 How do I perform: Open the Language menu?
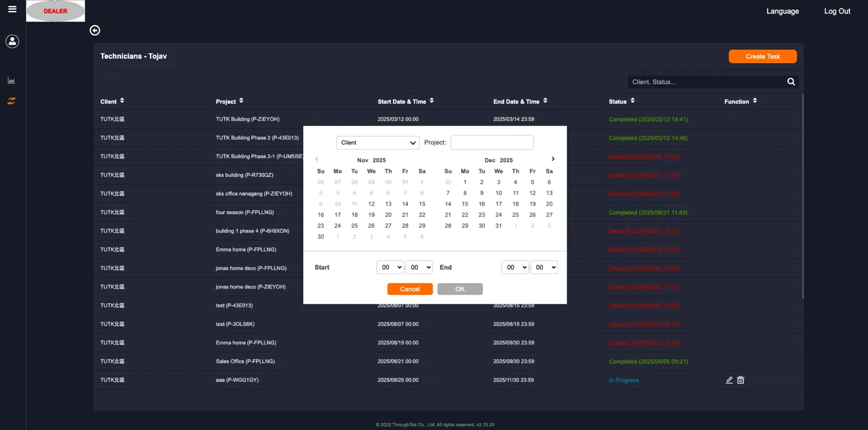coord(782,11)
